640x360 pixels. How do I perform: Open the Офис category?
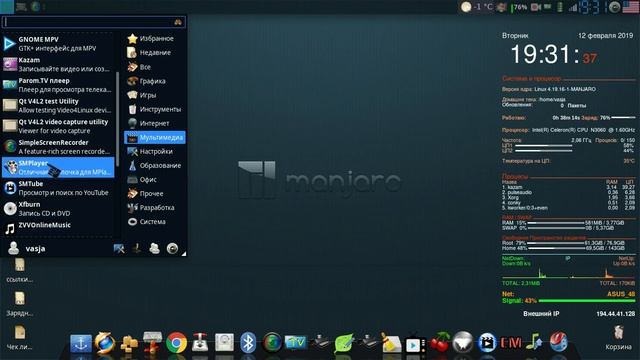point(154,180)
